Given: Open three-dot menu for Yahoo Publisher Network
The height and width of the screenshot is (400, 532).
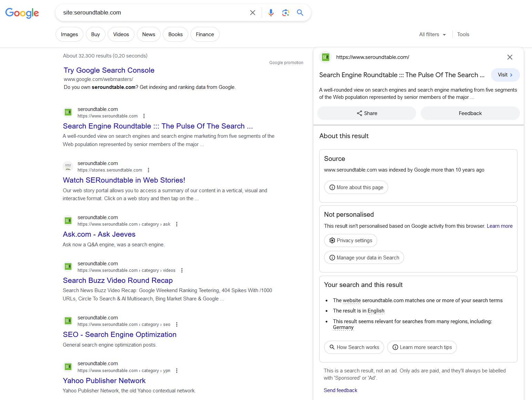Looking at the screenshot, I should coord(177,371).
